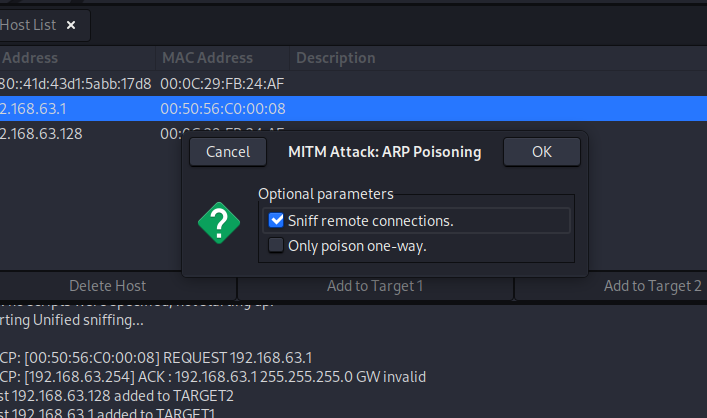Click Add to Target 2
707x418 pixels.
tap(652, 286)
